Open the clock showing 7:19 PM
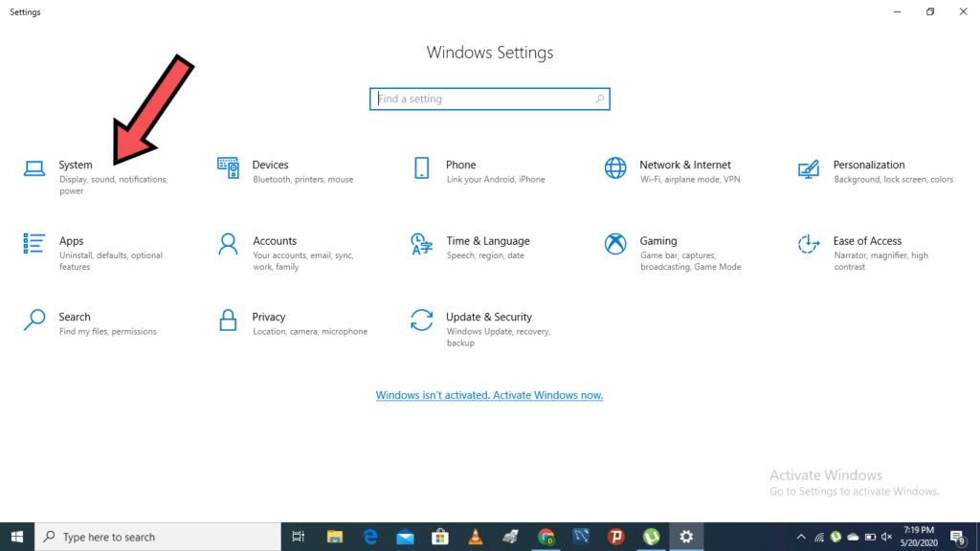The height and width of the screenshot is (551, 980). (919, 537)
